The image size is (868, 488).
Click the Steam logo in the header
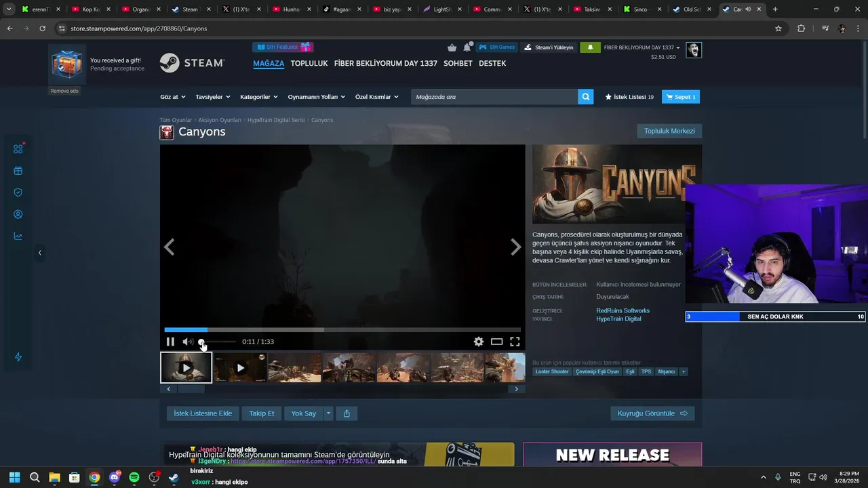point(192,63)
